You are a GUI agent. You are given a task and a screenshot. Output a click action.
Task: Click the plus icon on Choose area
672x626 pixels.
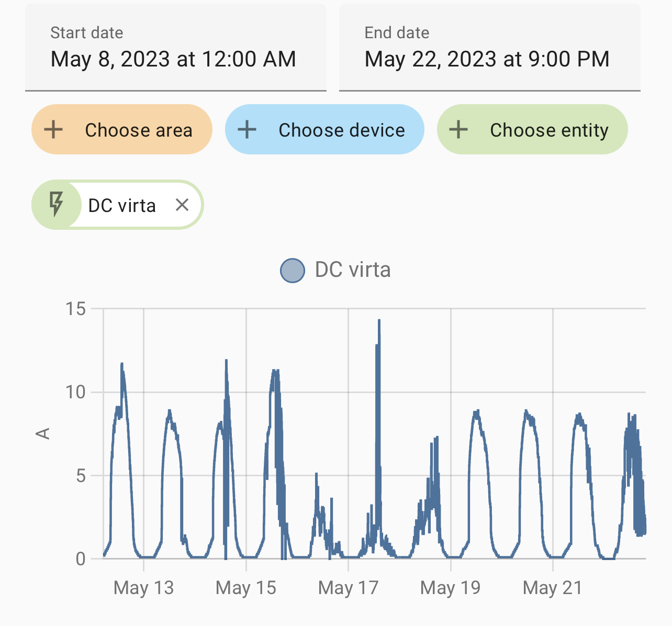coord(53,130)
